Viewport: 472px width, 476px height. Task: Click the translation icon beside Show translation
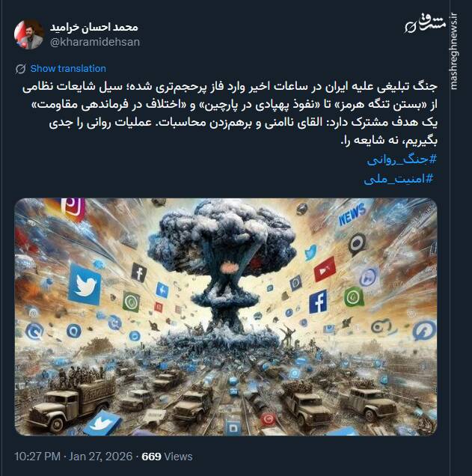tap(21, 69)
